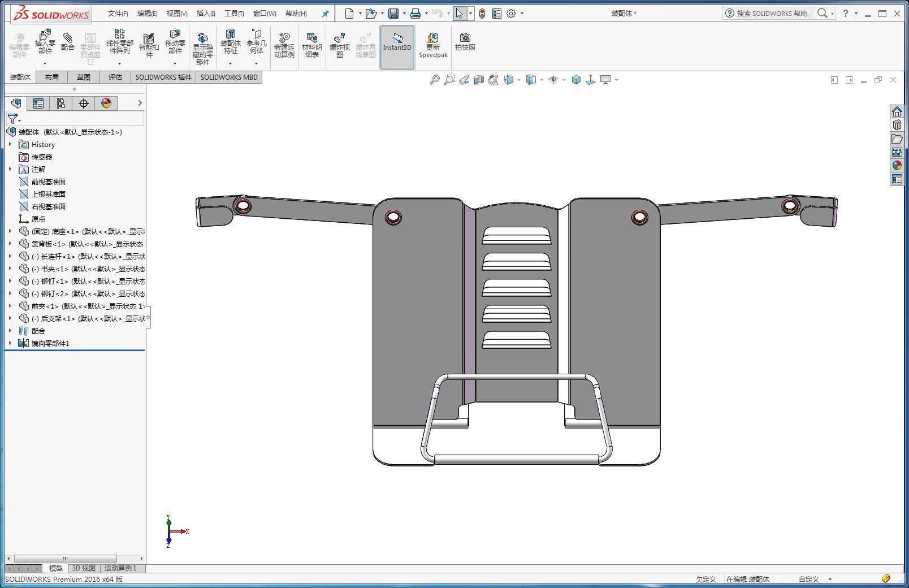Take a snapshot with 拍快照

coord(465,42)
